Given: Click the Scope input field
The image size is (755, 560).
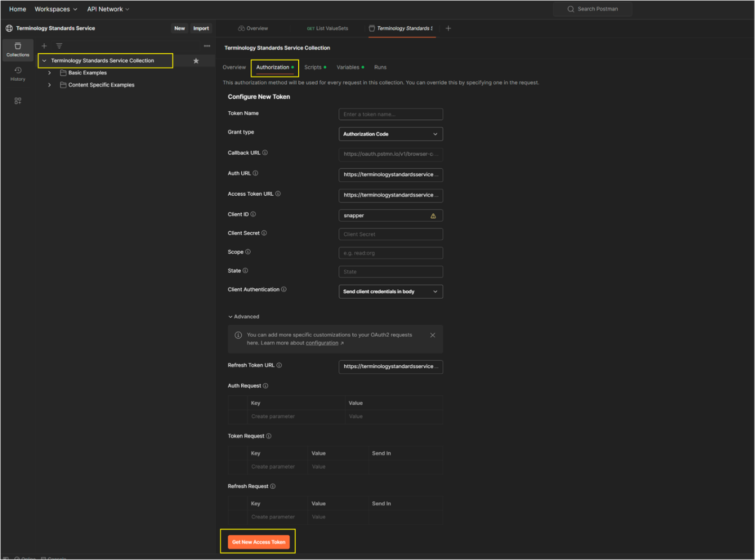Looking at the screenshot, I should [x=391, y=253].
